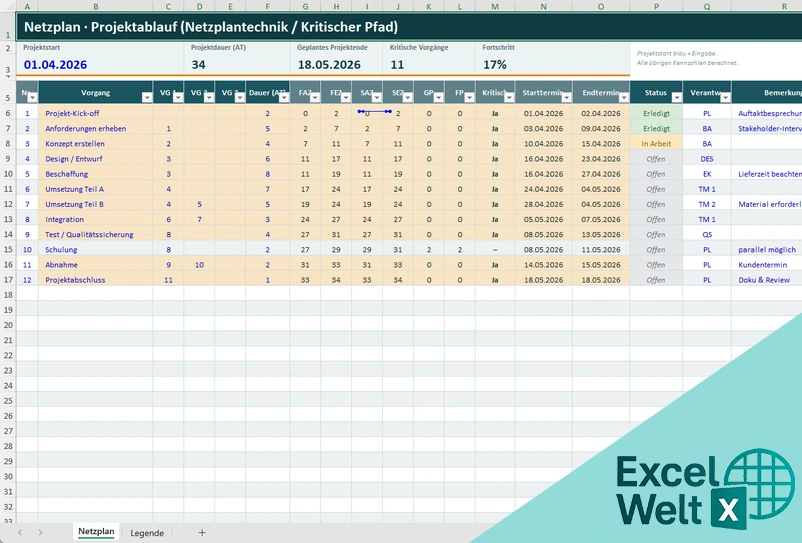Select column header N
802x543 pixels.
point(544,7)
